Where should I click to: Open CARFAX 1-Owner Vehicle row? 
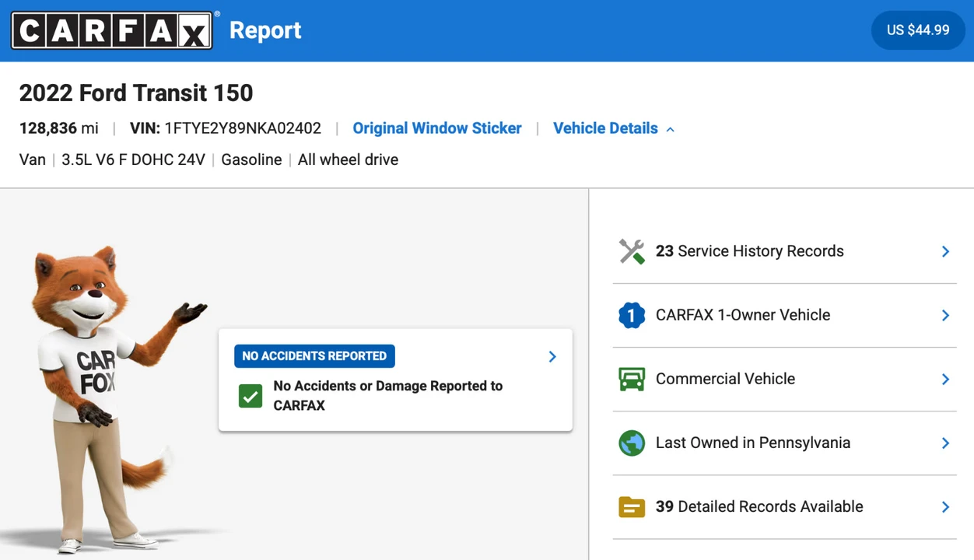[785, 315]
